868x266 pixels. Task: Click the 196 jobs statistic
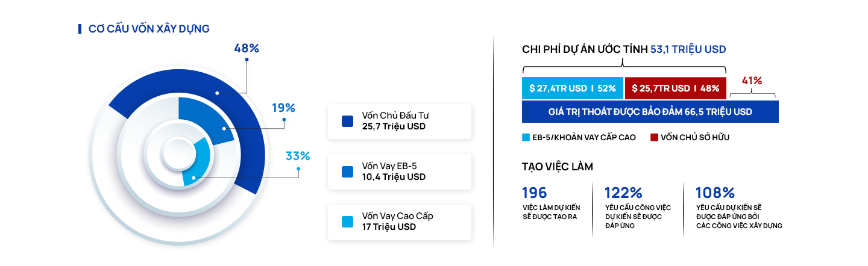535,193
